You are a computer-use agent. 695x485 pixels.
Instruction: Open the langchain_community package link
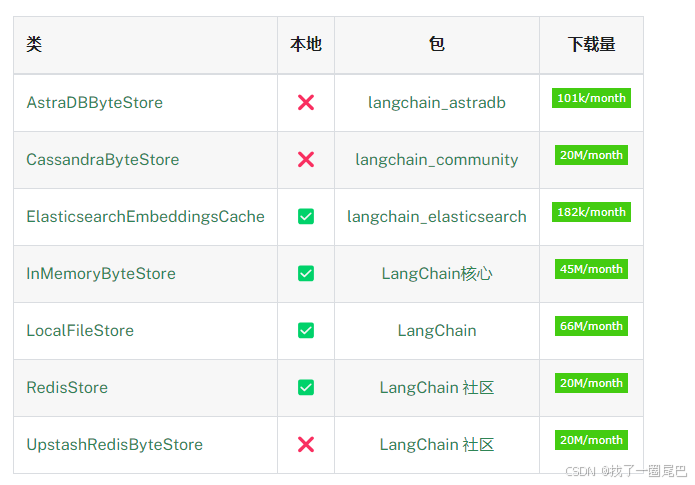coord(437,160)
